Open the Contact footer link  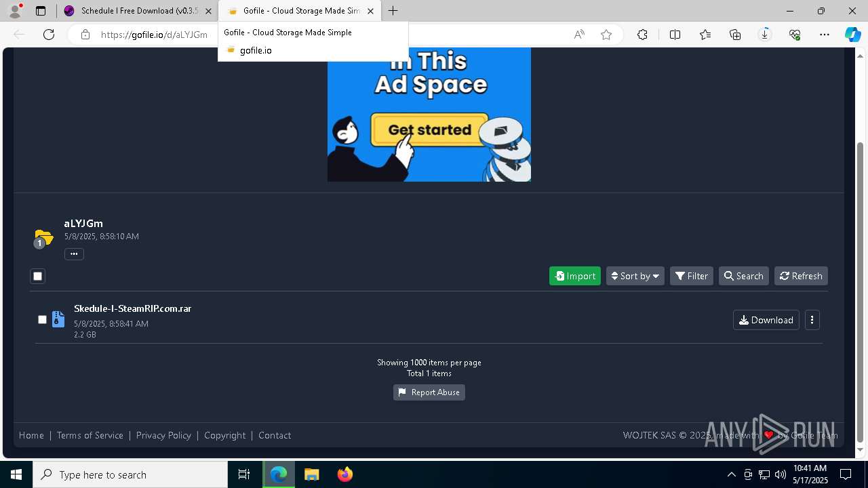click(275, 435)
